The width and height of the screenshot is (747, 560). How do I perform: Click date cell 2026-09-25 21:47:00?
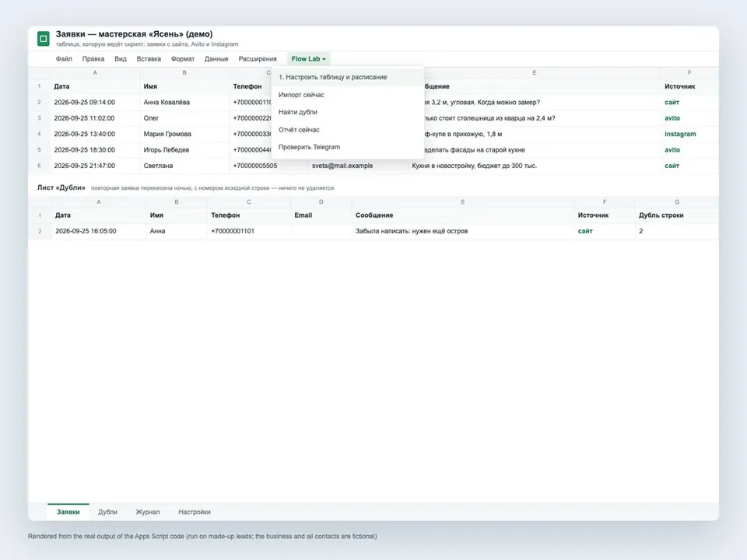pos(95,166)
